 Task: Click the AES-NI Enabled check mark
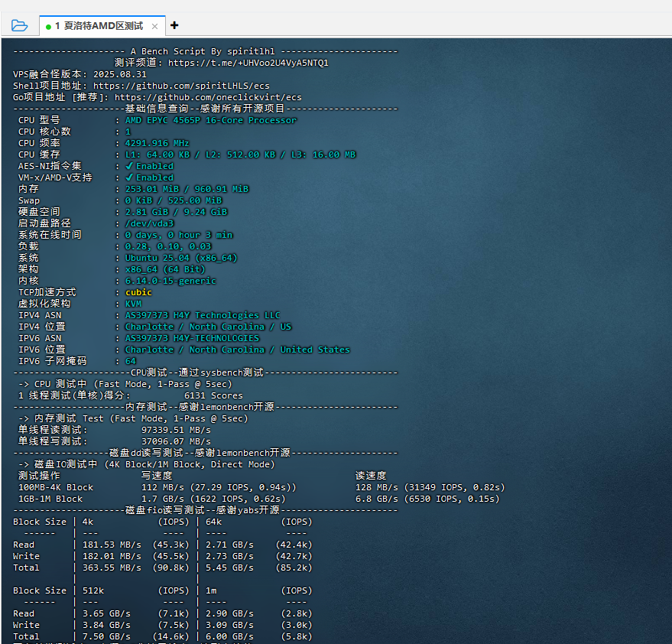pyautogui.click(x=129, y=166)
